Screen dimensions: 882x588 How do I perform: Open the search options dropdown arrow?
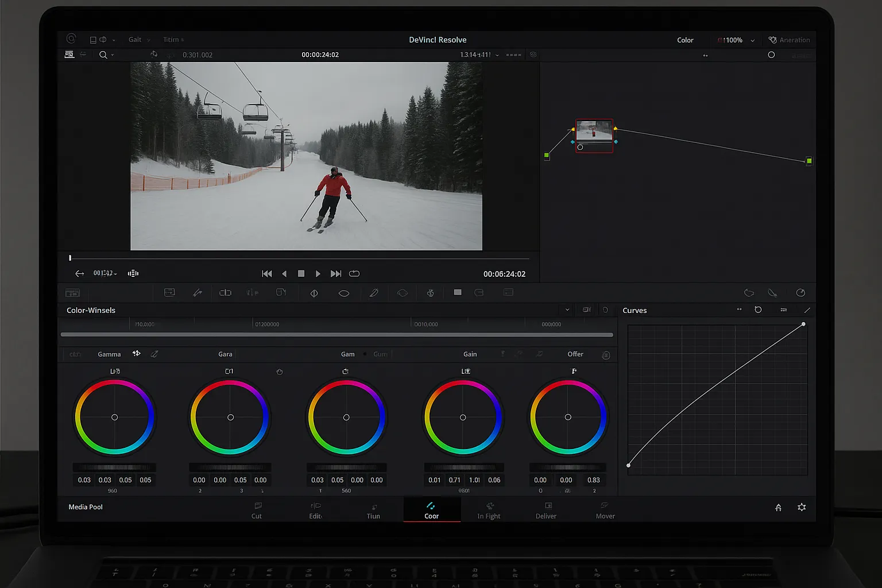tap(113, 55)
